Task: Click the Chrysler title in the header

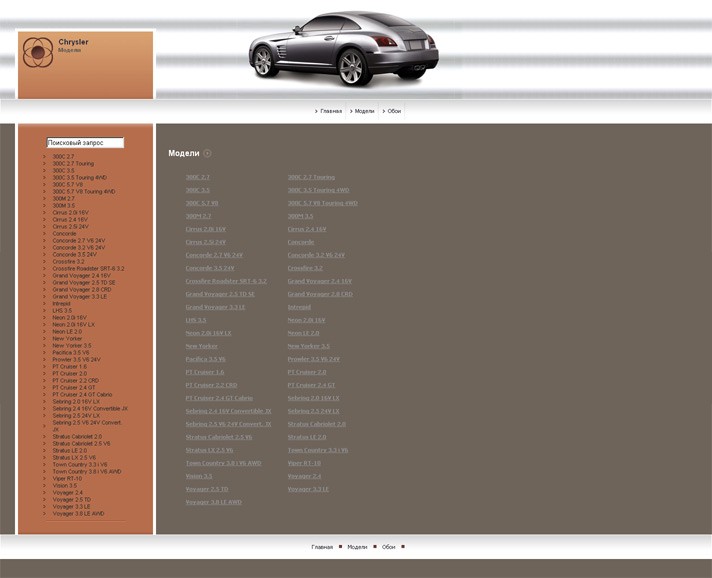Action: pos(73,42)
